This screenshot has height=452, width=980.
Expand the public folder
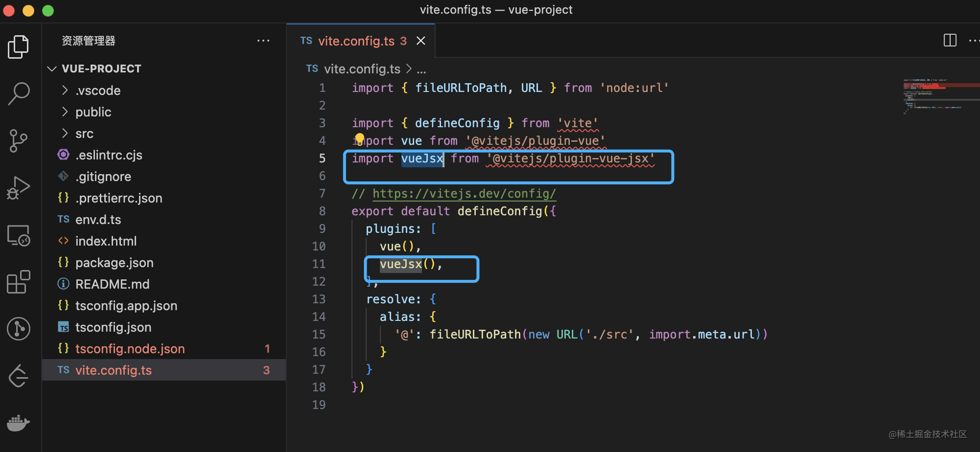click(65, 112)
